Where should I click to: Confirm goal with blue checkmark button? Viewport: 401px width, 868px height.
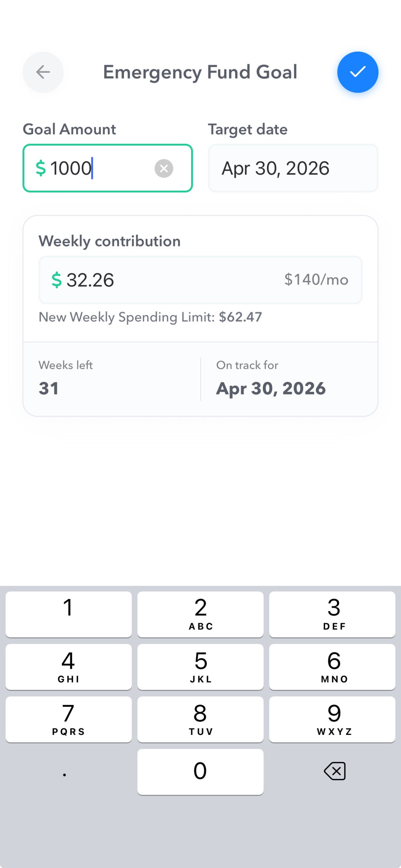click(x=358, y=72)
